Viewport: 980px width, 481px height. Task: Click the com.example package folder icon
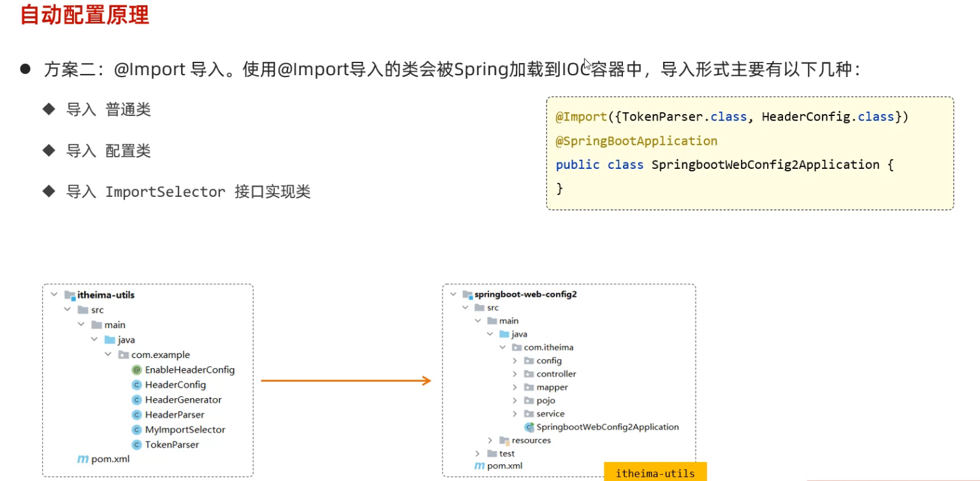click(x=124, y=355)
